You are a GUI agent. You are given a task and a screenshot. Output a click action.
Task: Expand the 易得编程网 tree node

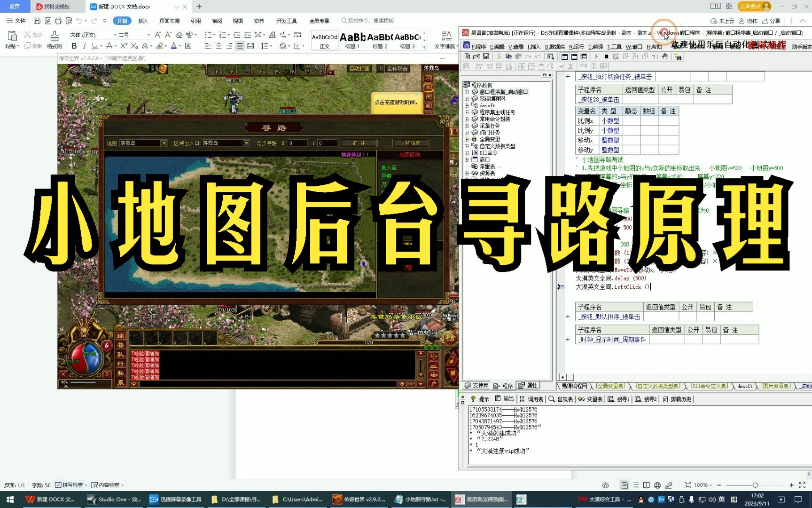point(467,99)
